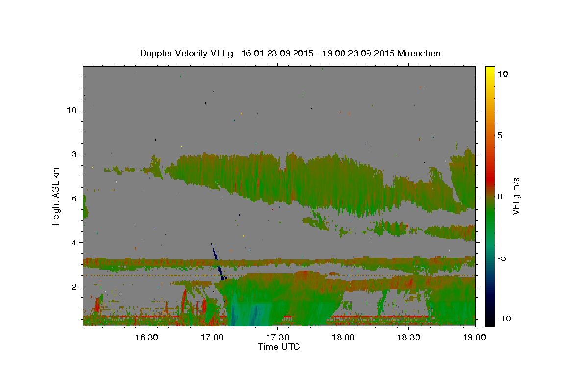Click the 16:30 time tick label
This screenshot has height=392, width=588.
(146, 337)
